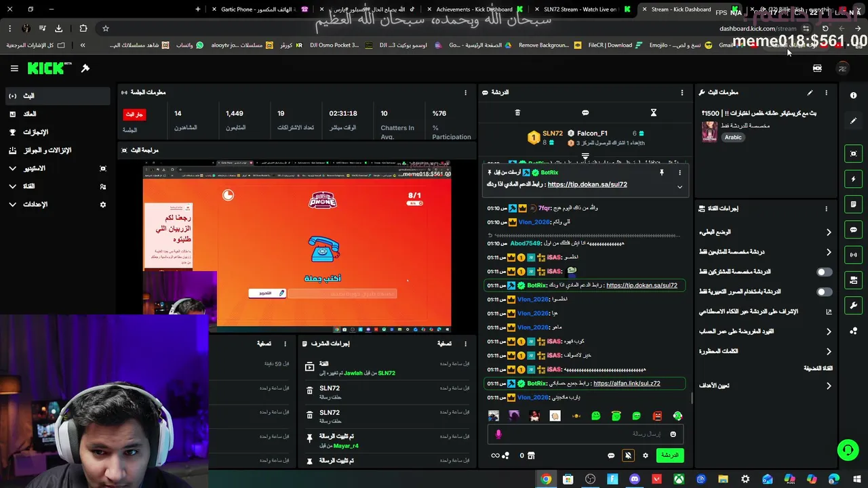Toggle the camera panel icon in the right sidebar
This screenshot has width=868, height=488.
point(854,280)
